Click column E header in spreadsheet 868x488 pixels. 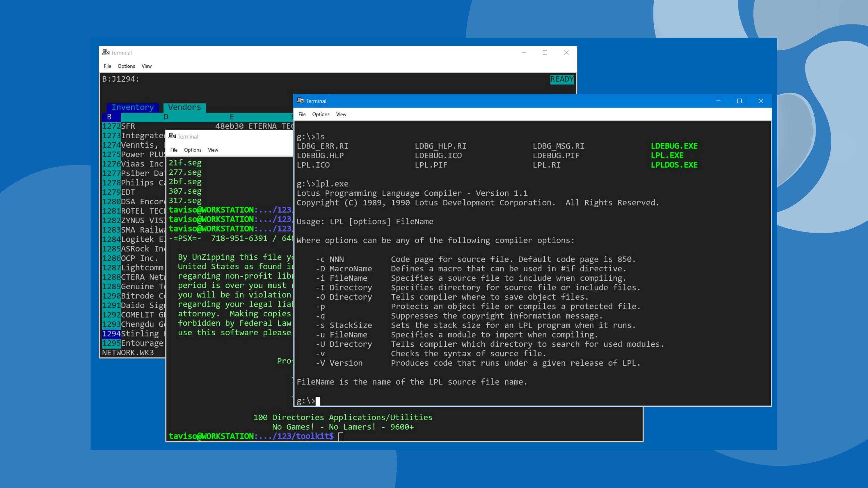coord(231,117)
